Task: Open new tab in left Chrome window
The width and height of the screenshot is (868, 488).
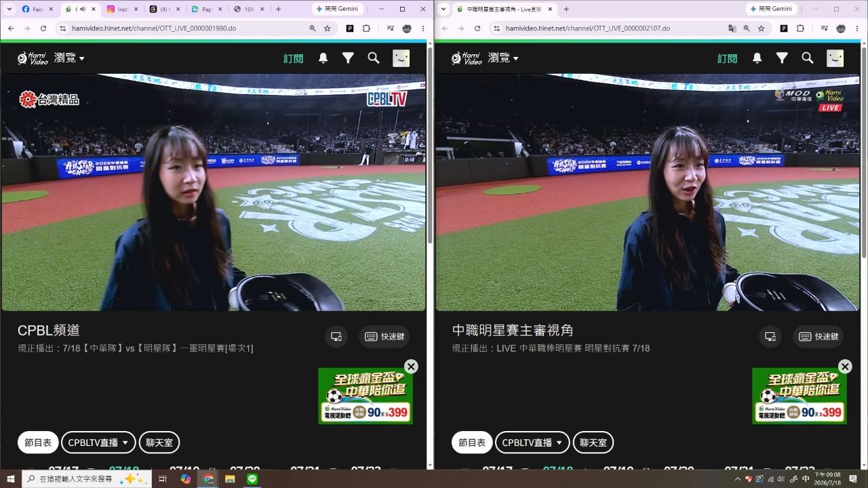Action: pos(278,9)
